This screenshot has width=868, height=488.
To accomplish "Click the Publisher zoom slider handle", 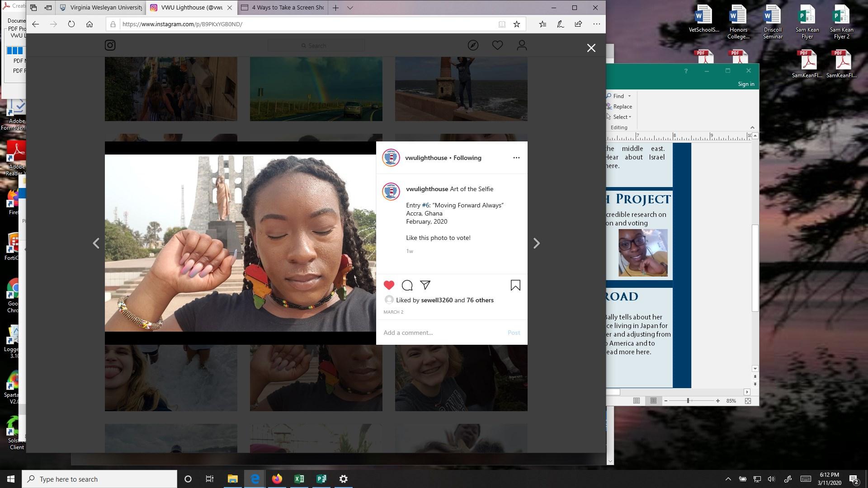I will [x=688, y=401].
